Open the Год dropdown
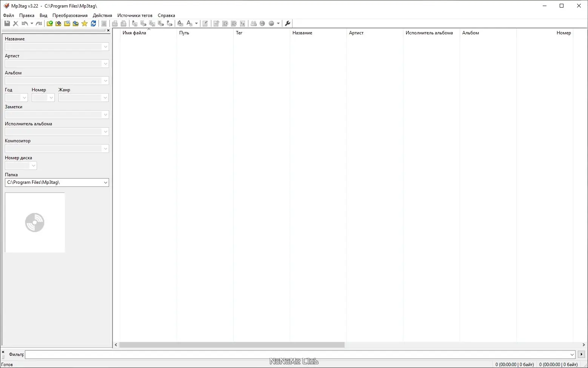Viewport: 588px width, 368px height. (25, 98)
